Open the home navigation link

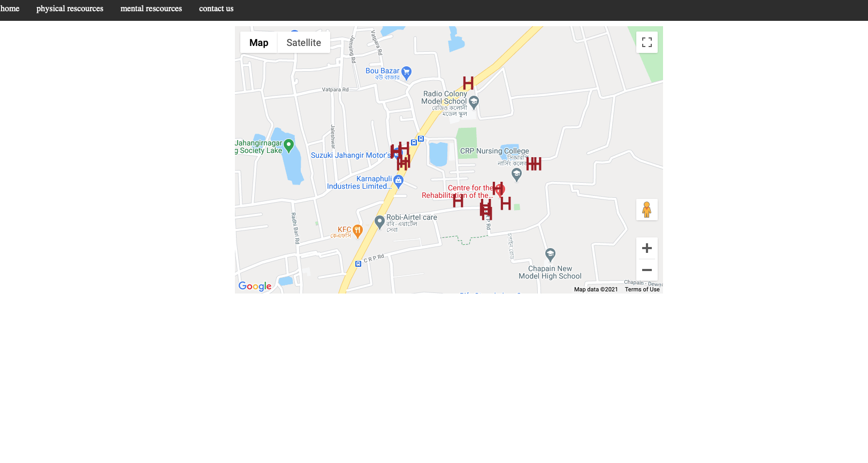click(x=10, y=9)
